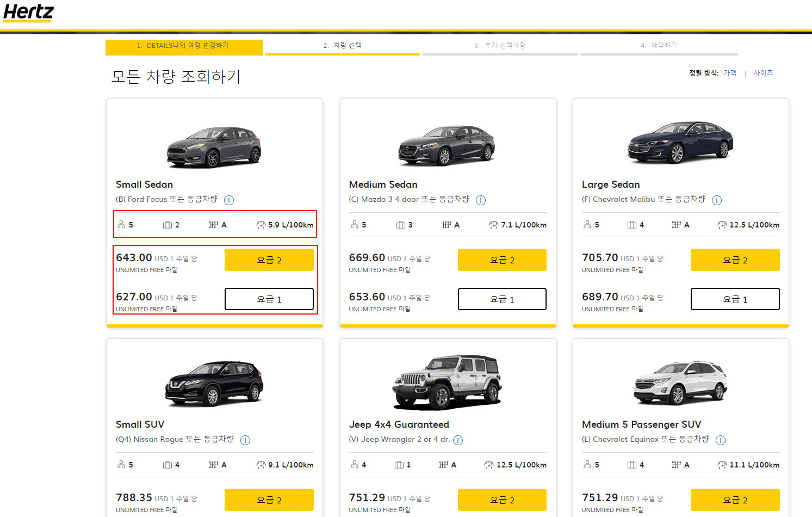Click the Medium 5 Passenger SUV title
The width and height of the screenshot is (812, 517).
pyautogui.click(x=642, y=424)
